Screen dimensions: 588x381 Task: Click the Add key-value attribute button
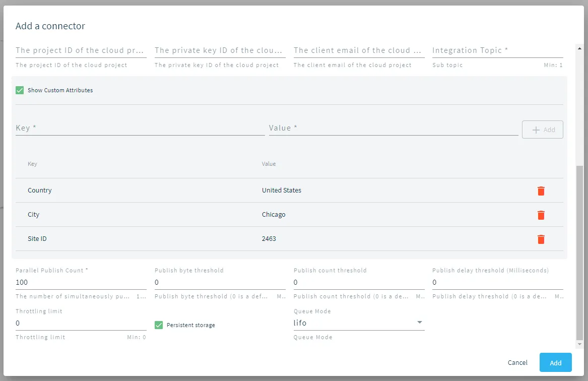tap(542, 130)
